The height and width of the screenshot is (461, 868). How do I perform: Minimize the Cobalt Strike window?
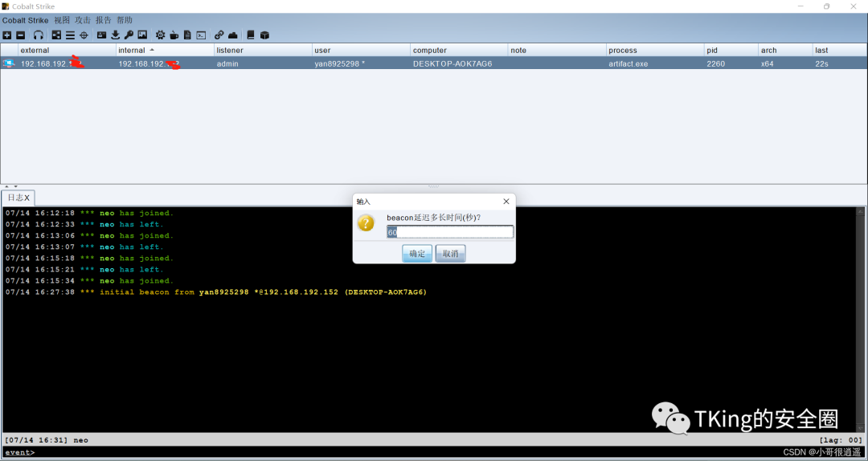[x=801, y=6]
